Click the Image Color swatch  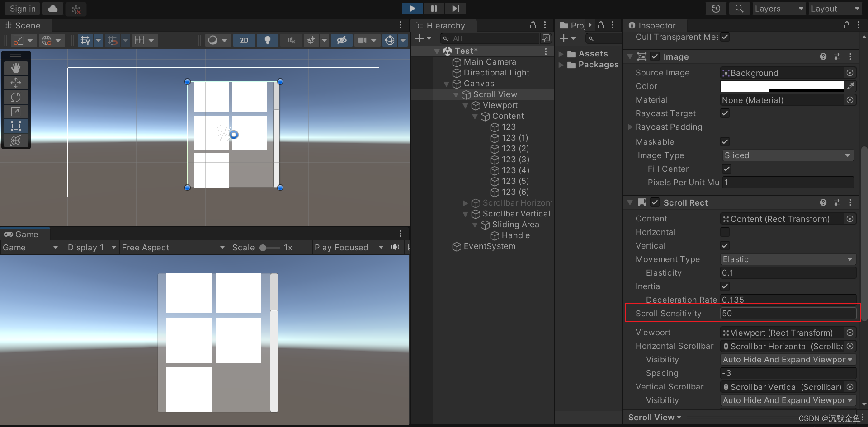(782, 86)
